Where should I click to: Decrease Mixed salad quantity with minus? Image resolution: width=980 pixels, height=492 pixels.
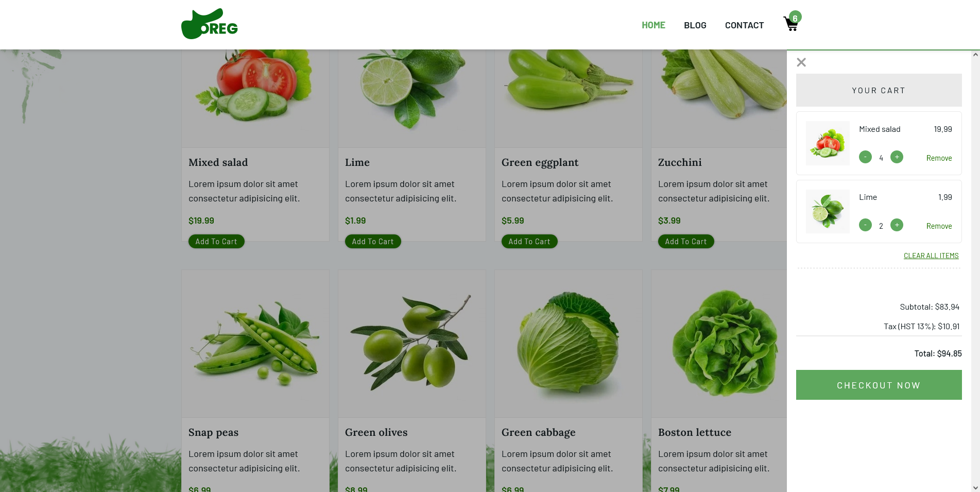pos(865,157)
